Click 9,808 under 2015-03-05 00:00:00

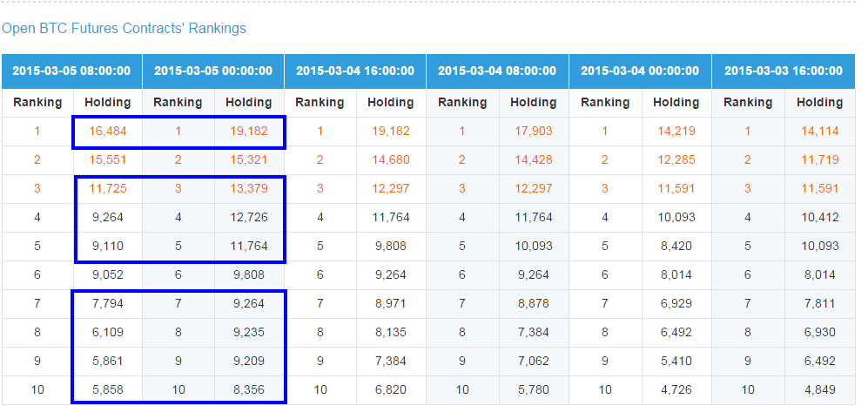[x=248, y=274]
